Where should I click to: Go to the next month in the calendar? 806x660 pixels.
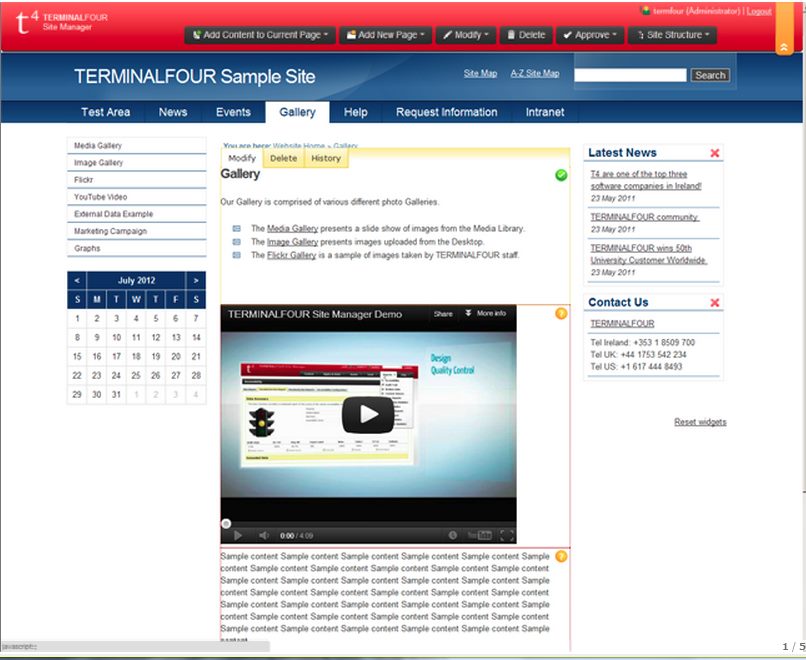point(196,281)
